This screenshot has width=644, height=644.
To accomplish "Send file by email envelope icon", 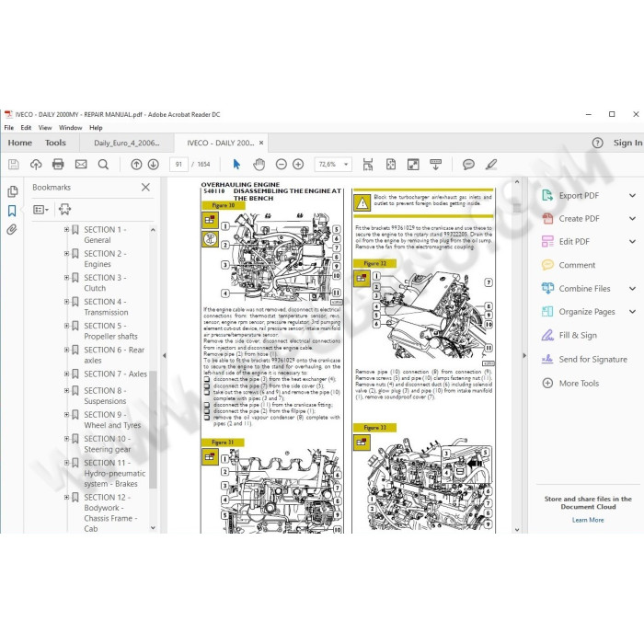I will 81,165.
